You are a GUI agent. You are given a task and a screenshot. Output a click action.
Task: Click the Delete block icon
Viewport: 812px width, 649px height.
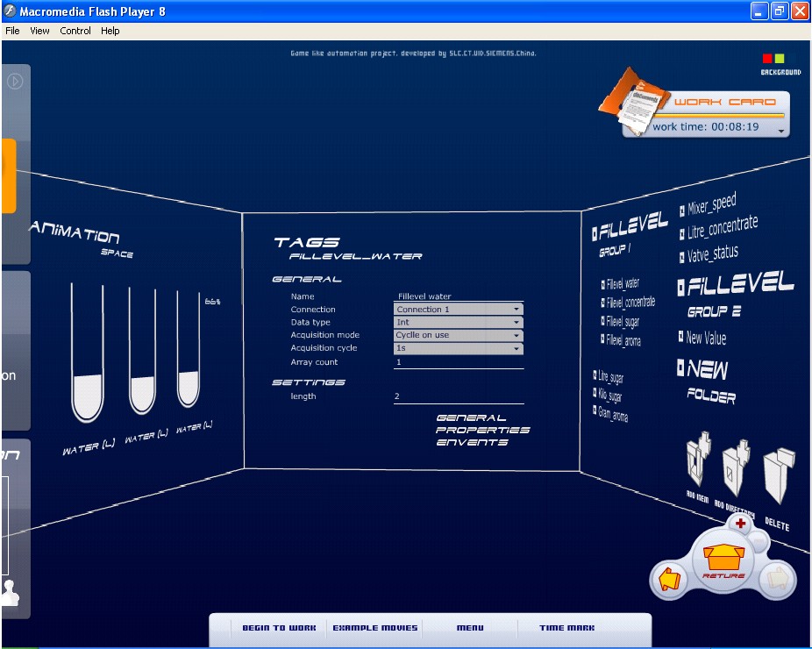point(778,478)
